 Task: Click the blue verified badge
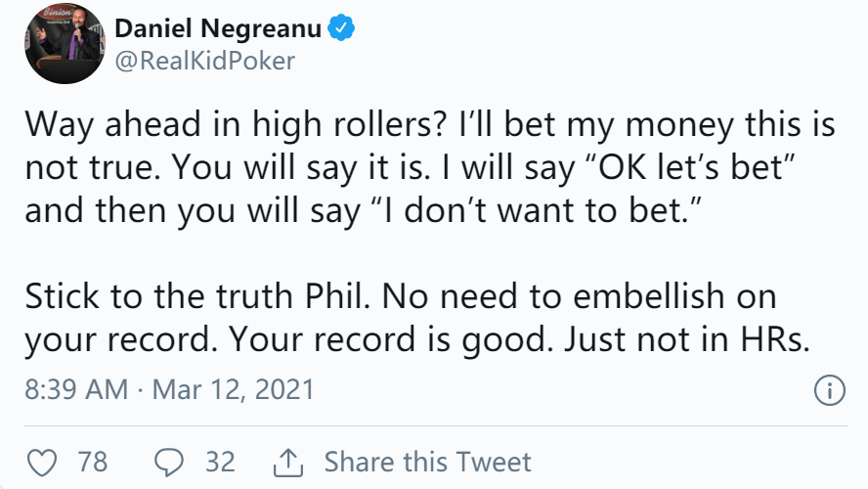(x=341, y=28)
